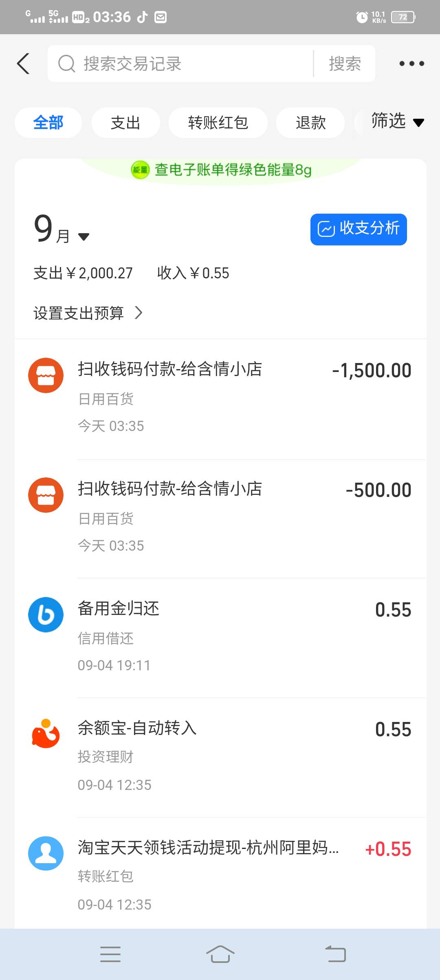This screenshot has width=440, height=980.
Task: Open the 9月 month selector dropdown
Action: (62, 230)
